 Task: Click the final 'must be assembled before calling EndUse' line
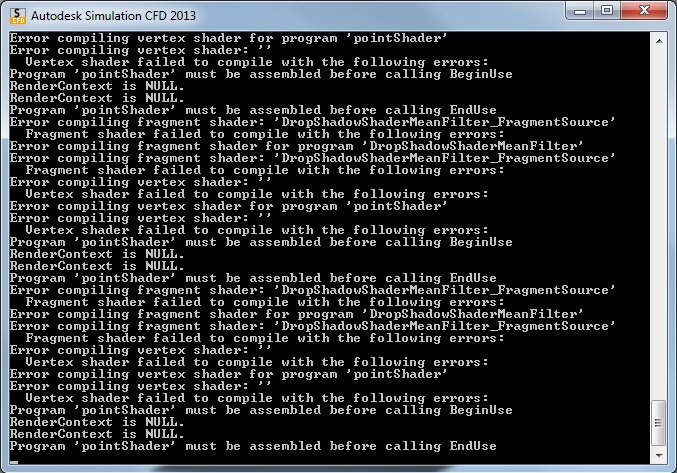coord(253,446)
